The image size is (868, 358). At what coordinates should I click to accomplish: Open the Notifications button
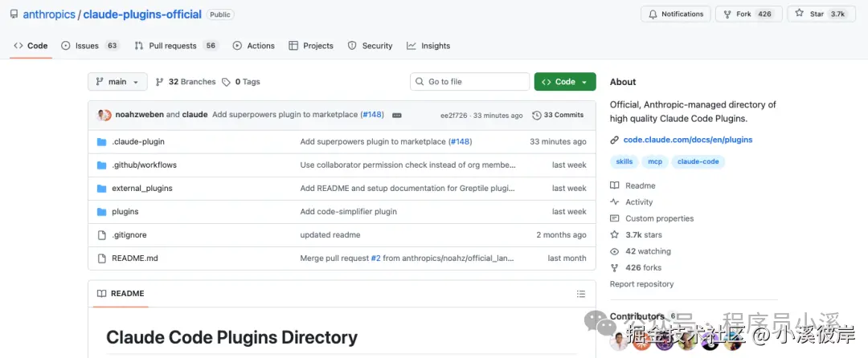coord(675,14)
